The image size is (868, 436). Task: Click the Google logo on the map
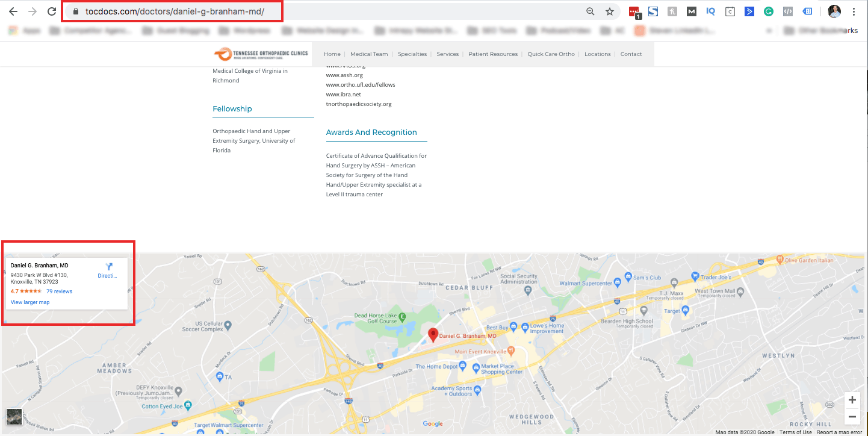(x=433, y=424)
